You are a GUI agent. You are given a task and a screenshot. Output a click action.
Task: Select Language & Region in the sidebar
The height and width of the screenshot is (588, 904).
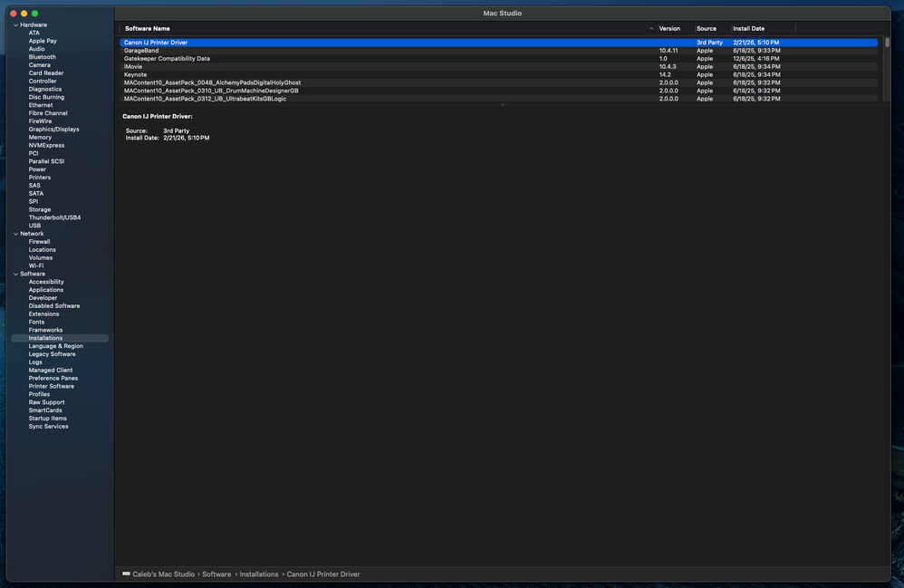click(x=56, y=346)
